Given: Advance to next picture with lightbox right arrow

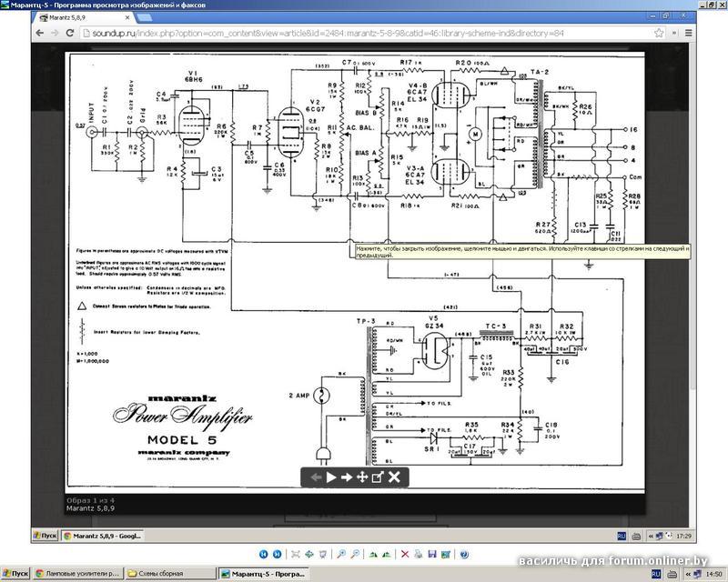Looking at the screenshot, I should [x=347, y=477].
